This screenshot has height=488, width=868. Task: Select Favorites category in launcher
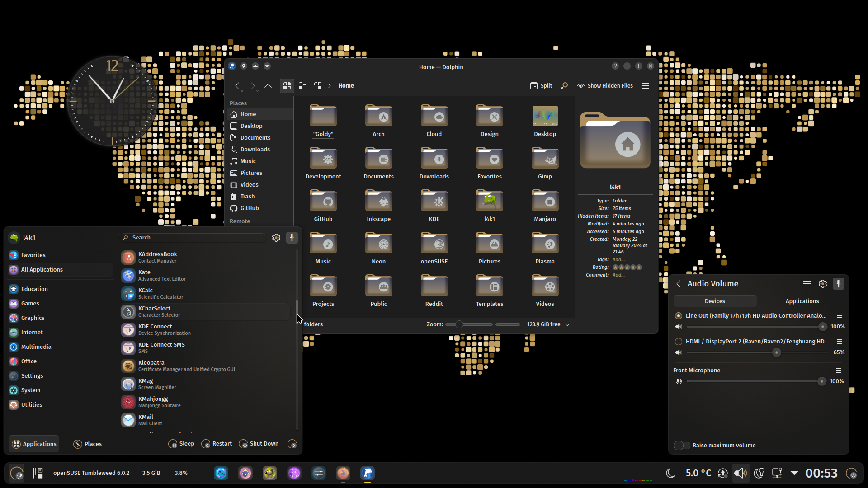61,255
